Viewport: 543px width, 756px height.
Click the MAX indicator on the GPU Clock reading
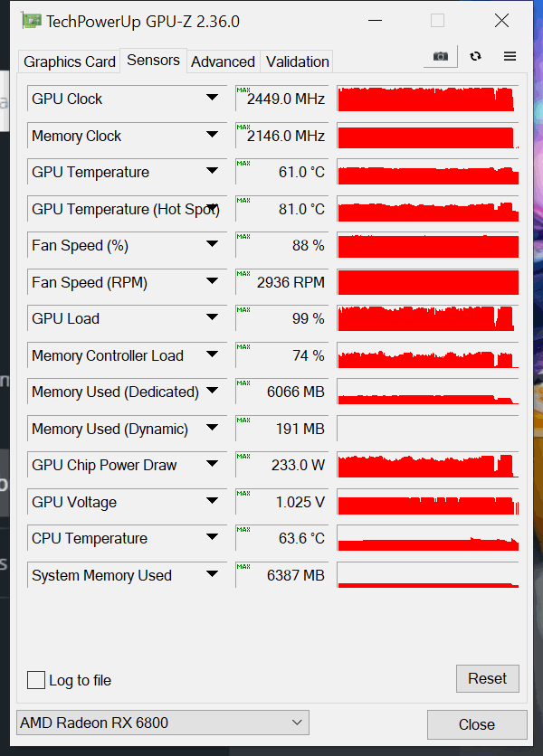pos(243,90)
